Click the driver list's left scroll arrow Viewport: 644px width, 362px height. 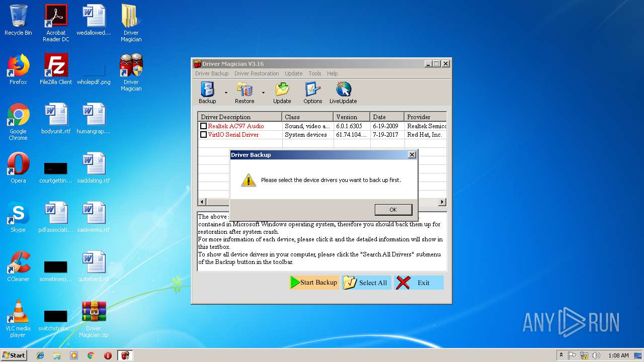pos(202,202)
